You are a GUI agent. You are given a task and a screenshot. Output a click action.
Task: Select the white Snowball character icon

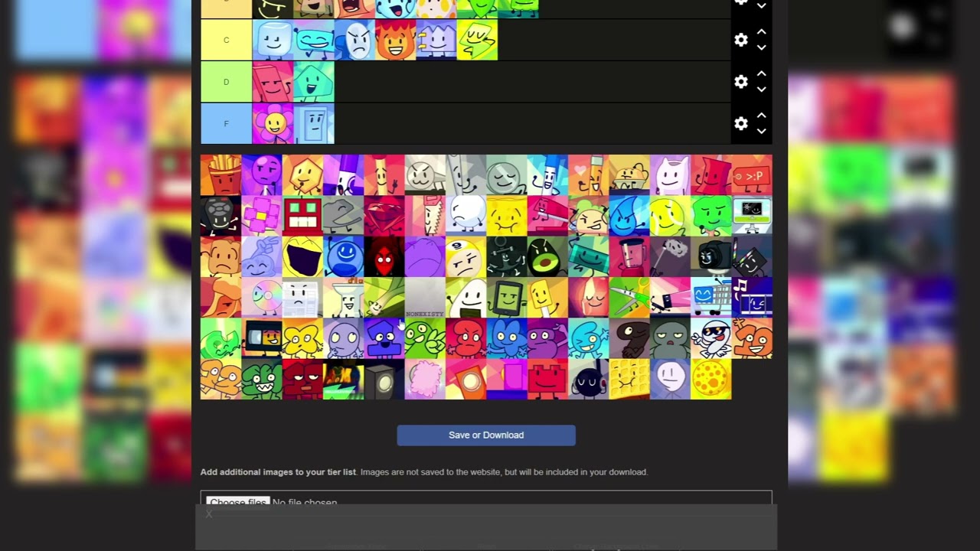(x=465, y=216)
